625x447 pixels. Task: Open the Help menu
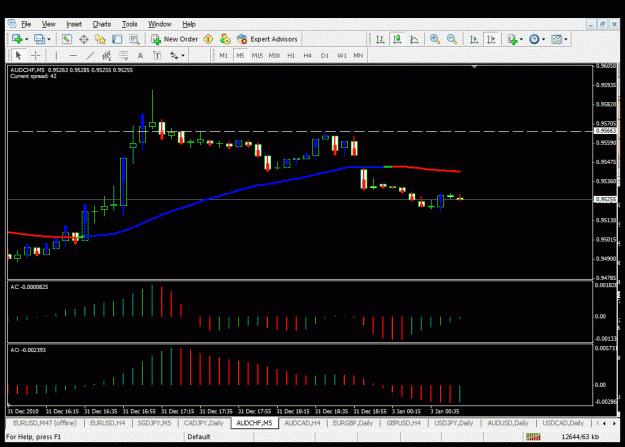[x=189, y=24]
